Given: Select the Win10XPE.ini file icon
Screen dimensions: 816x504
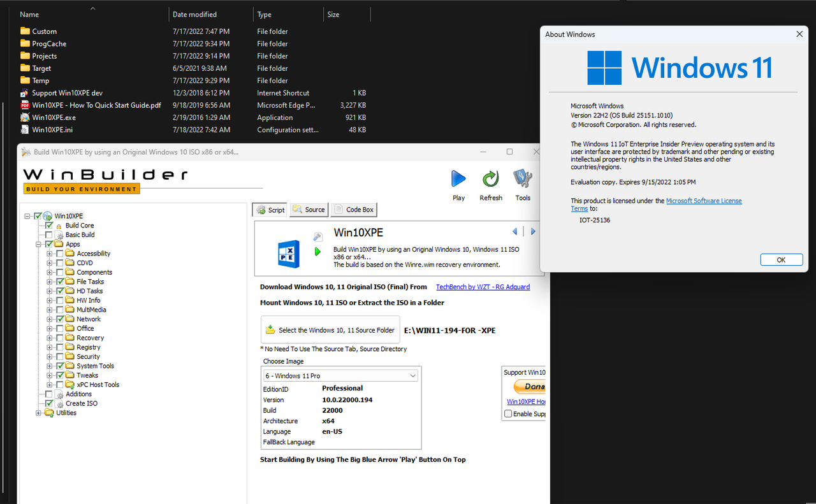Looking at the screenshot, I should click(x=25, y=130).
